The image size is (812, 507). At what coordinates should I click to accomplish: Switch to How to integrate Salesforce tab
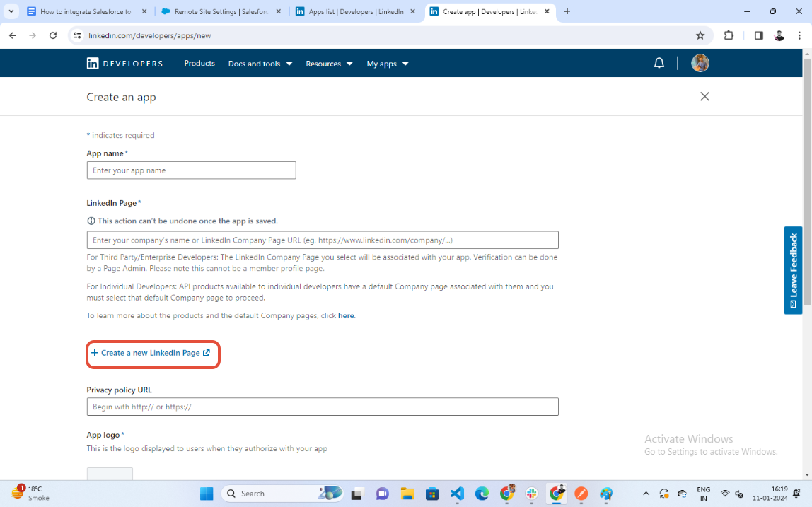click(88, 11)
